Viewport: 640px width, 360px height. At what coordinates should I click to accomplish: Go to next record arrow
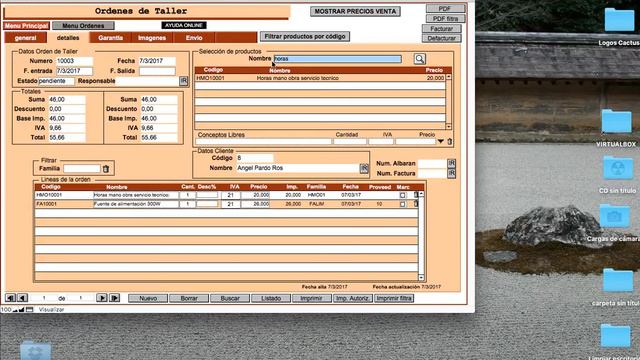(x=102, y=298)
